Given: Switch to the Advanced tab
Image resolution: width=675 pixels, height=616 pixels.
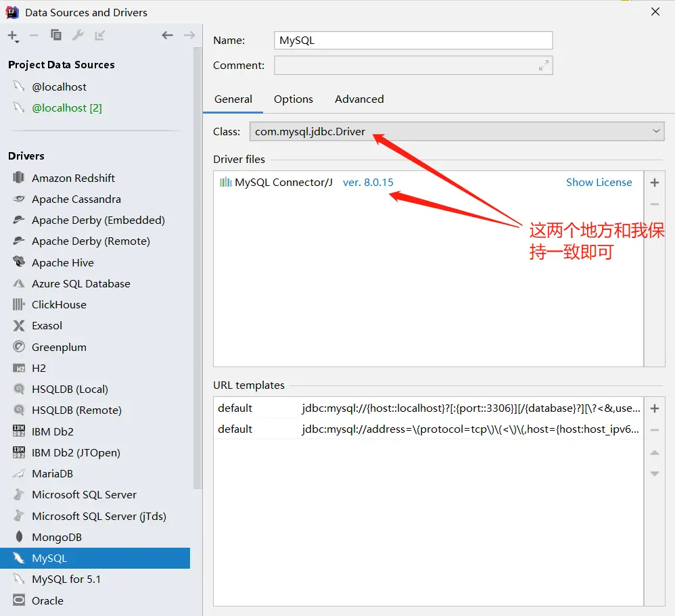Looking at the screenshot, I should (359, 99).
